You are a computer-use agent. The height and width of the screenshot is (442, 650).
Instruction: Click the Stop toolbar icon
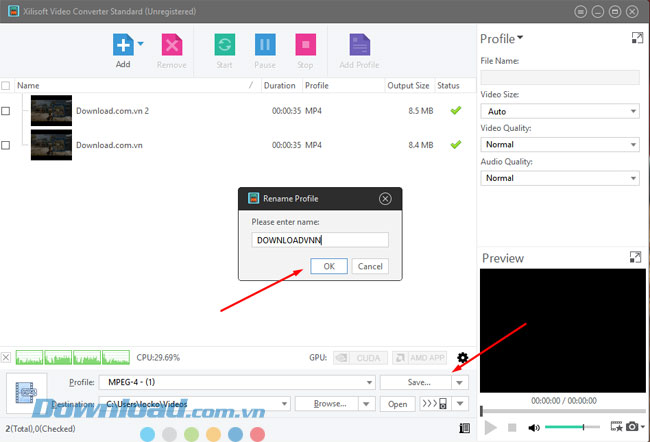point(306,45)
